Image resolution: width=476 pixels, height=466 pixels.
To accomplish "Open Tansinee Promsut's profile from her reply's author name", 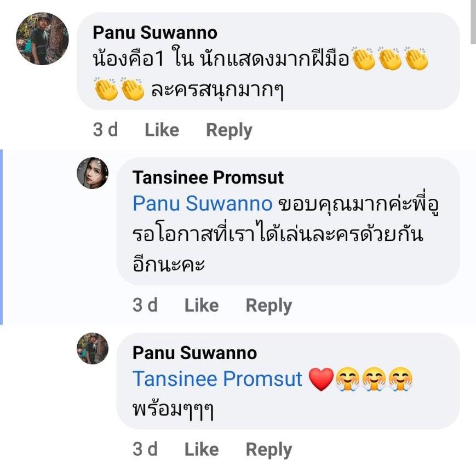I will (x=208, y=177).
